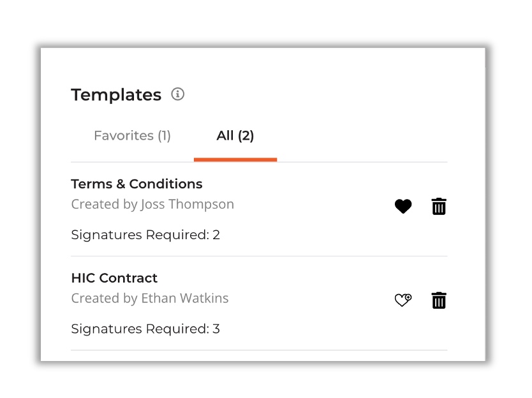Select the trash can next to Joss Thompson's template
This screenshot has width=532, height=398.
(438, 206)
